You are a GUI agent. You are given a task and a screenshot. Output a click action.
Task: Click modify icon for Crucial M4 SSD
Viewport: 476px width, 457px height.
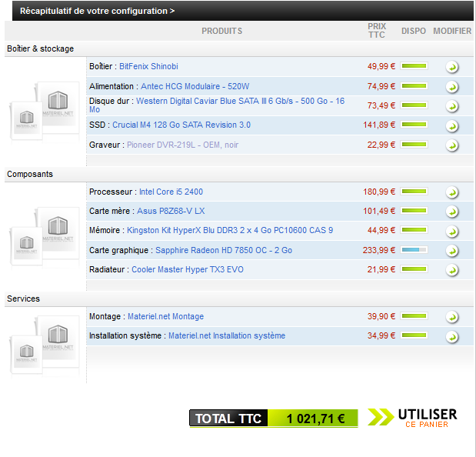pyautogui.click(x=452, y=126)
